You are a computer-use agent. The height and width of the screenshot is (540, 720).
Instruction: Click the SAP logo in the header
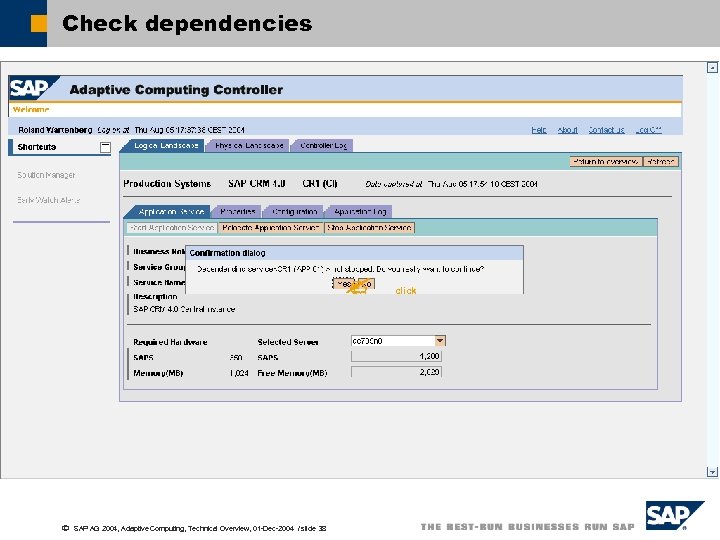[33, 88]
